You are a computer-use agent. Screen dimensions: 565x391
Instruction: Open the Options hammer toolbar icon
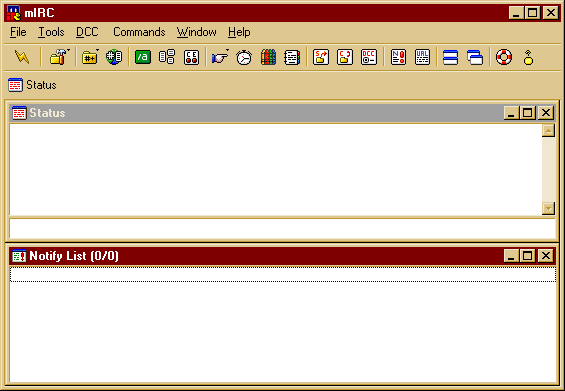pos(58,57)
